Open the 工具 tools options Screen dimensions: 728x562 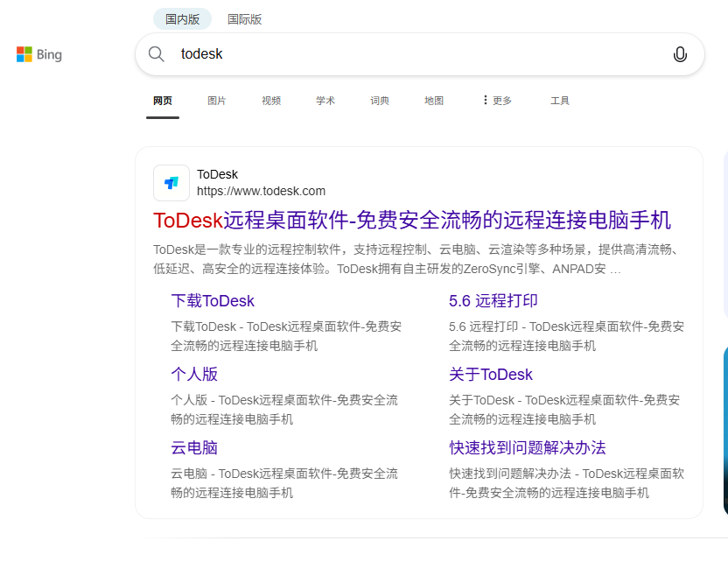tap(560, 100)
